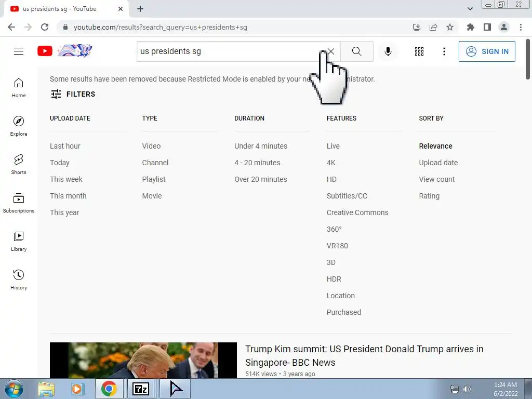532x399 pixels.
Task: Open the Chrome profile avatar
Action: click(x=504, y=27)
